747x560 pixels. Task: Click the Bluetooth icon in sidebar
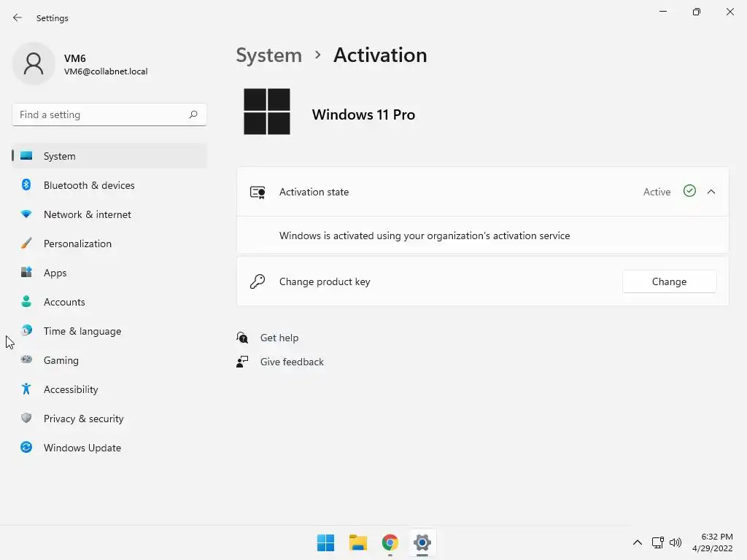click(26, 184)
